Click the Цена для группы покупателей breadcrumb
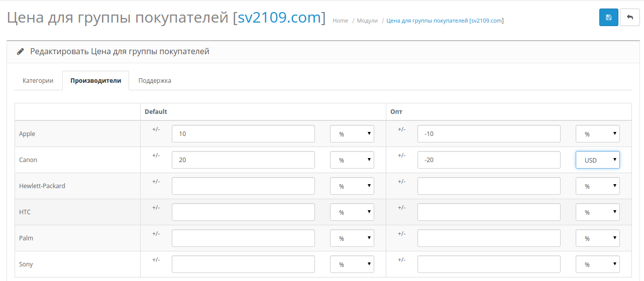The image size is (644, 281). tap(445, 21)
